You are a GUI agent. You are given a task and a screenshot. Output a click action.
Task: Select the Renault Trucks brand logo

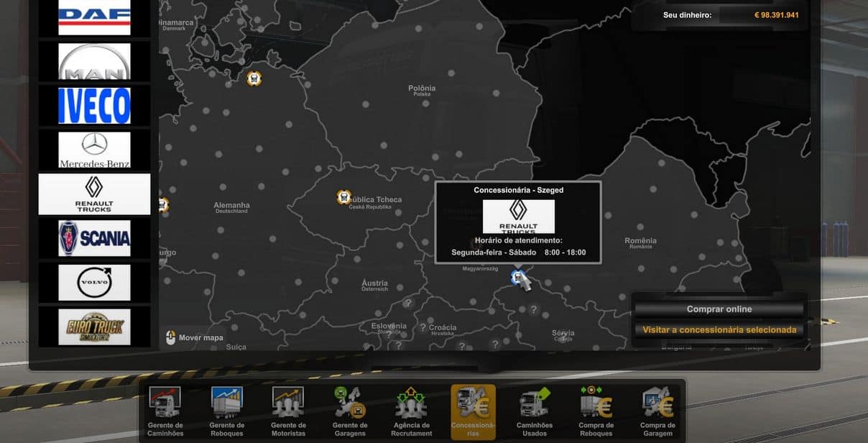click(94, 194)
